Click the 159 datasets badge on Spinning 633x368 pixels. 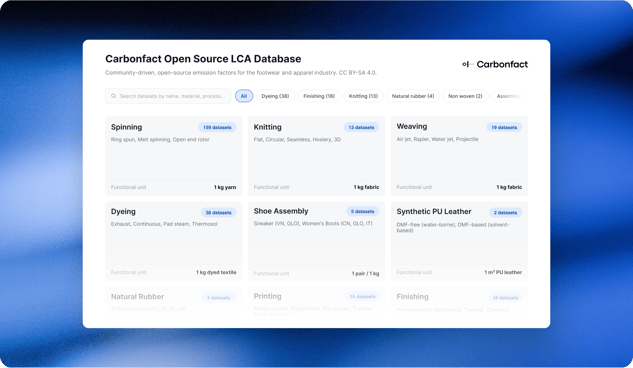[x=217, y=128]
